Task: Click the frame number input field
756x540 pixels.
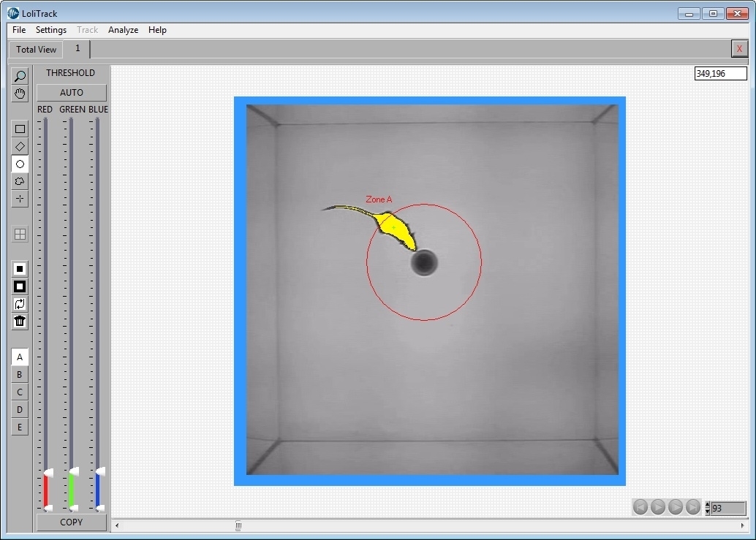Action: pyautogui.click(x=728, y=508)
